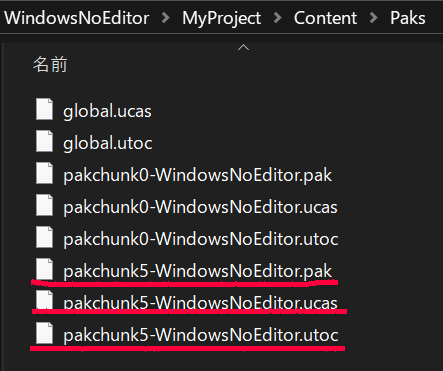This screenshot has width=443, height=371.
Task: Expand the chevron after Content breadcrumb
Action: pyautogui.click(x=373, y=18)
